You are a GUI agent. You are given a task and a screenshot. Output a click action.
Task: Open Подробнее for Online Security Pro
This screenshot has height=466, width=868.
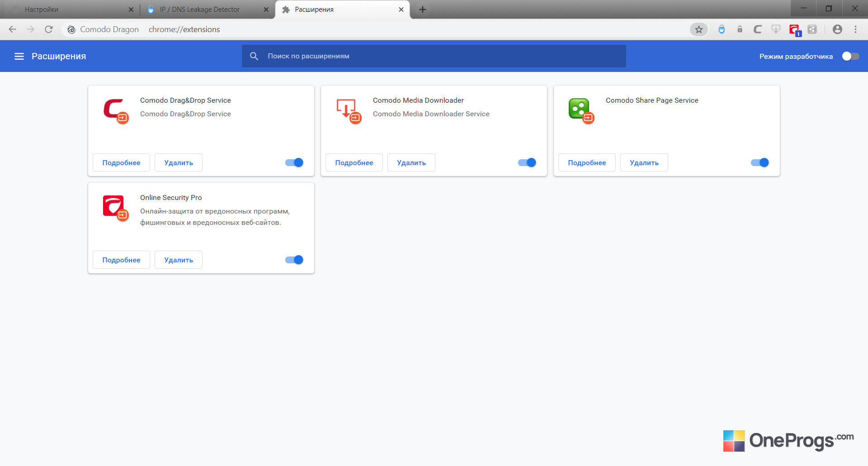121,260
